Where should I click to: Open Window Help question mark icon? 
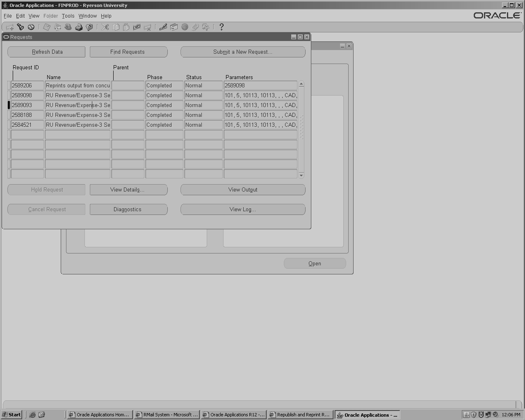pos(221,27)
